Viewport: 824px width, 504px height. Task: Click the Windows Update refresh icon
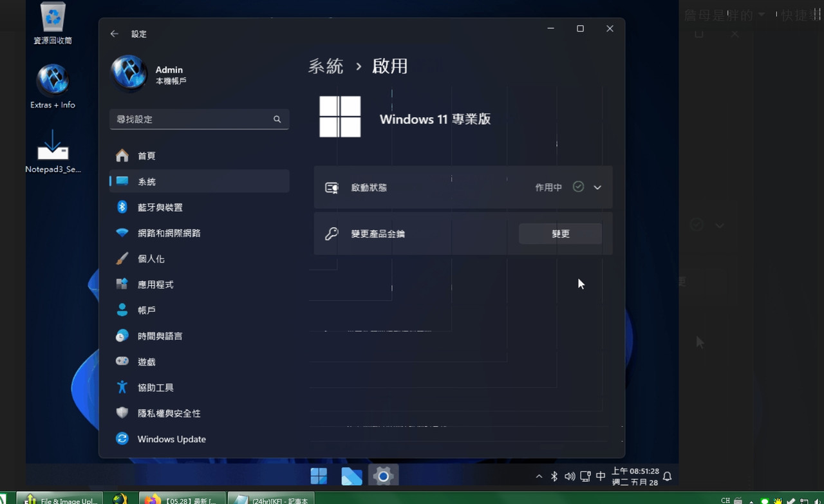[x=122, y=438]
